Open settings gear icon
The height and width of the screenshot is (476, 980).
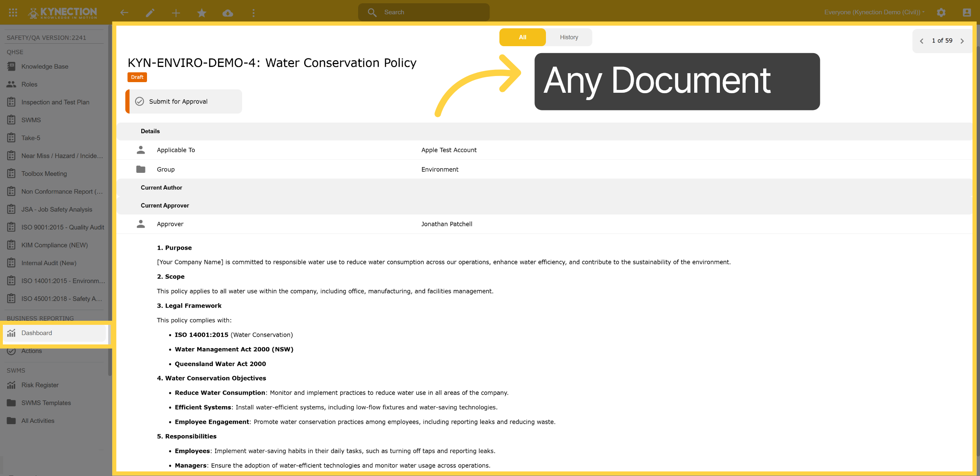tap(941, 12)
